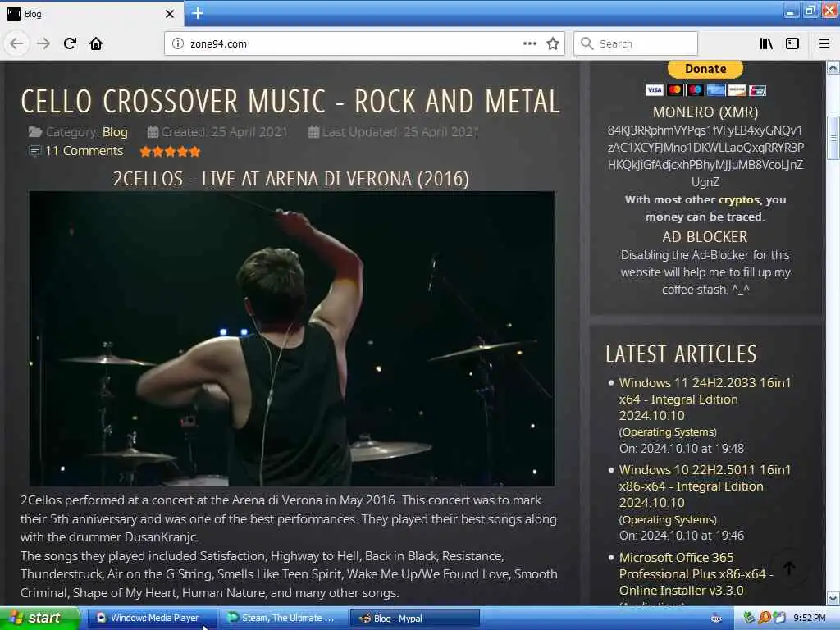Select Blog - Mypal taskbar button
This screenshot has height=630, width=840.
(x=414, y=619)
